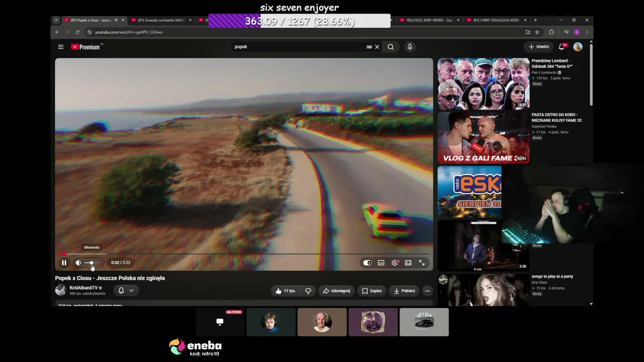
Task: Click the page vertical scrollbar
Action: coord(591,75)
